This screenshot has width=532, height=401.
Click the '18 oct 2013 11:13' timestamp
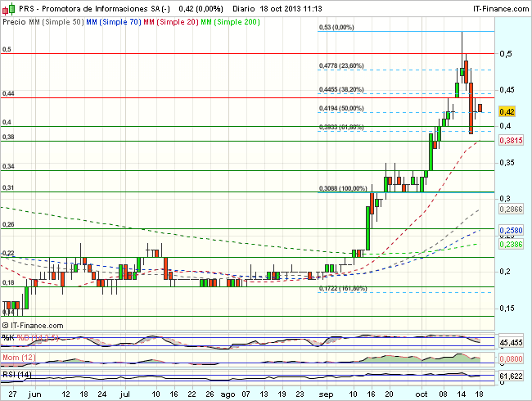click(x=291, y=9)
